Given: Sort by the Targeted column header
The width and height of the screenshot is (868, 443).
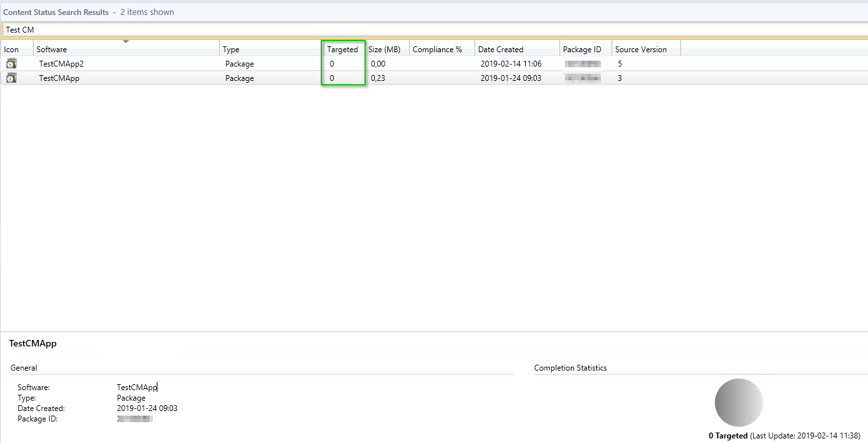Looking at the screenshot, I should tap(342, 50).
